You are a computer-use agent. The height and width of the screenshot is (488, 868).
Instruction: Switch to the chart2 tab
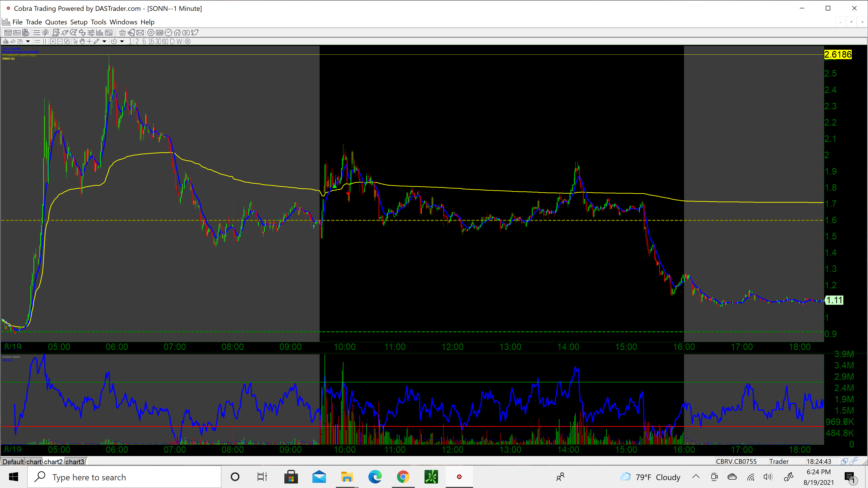pos(53,461)
